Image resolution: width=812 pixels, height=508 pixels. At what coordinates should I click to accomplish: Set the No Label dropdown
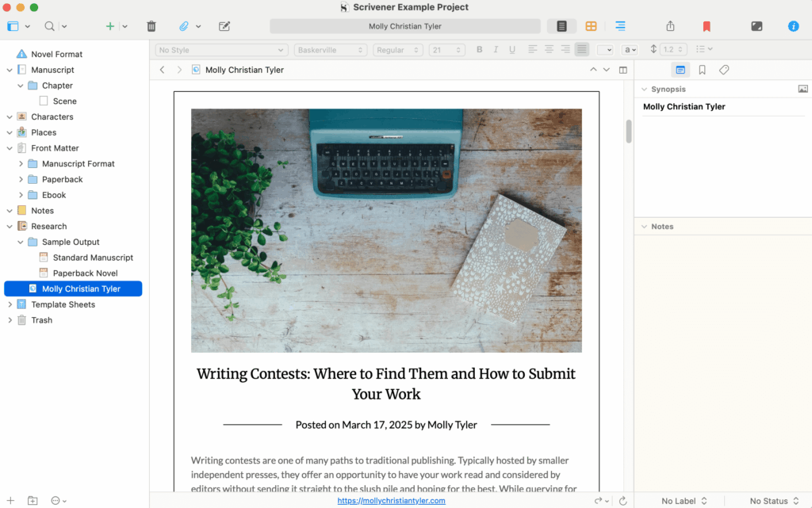684,501
